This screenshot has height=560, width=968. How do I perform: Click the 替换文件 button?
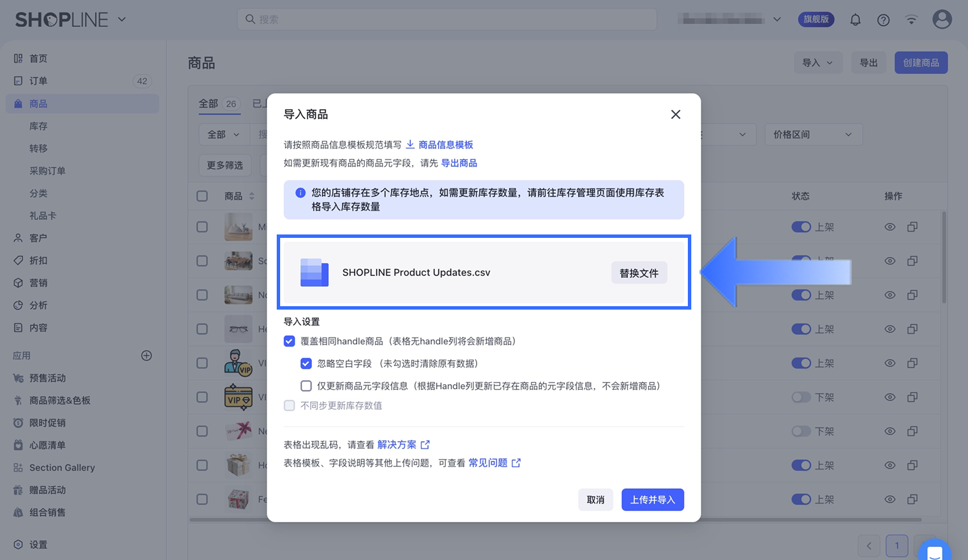(639, 273)
